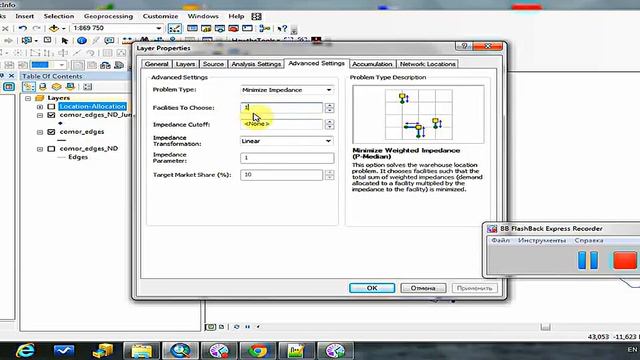Click Facilities To Choose spinner arrows
Viewport: 640px width, 360px height.
[x=329, y=108]
